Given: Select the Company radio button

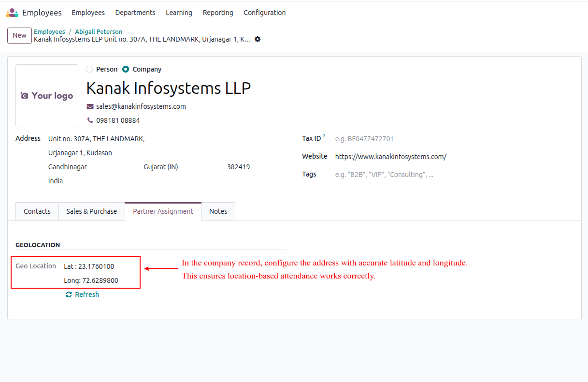Looking at the screenshot, I should click(126, 69).
